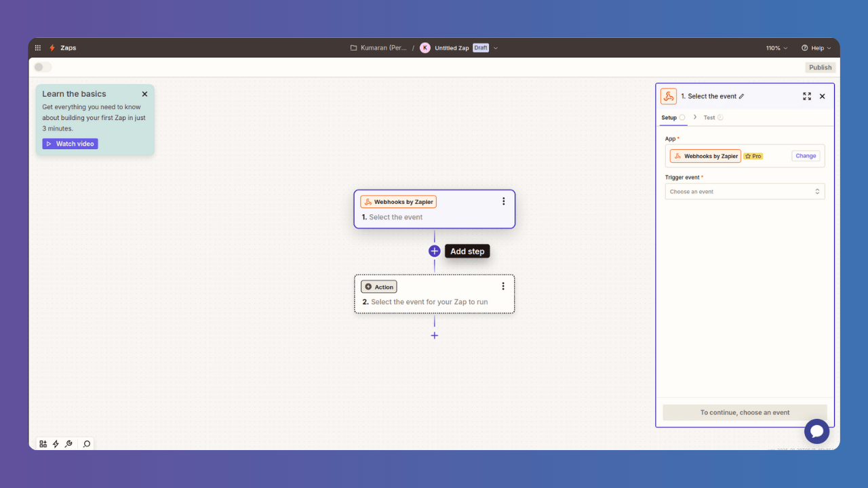Click the To continue, choose an event button

click(745, 412)
